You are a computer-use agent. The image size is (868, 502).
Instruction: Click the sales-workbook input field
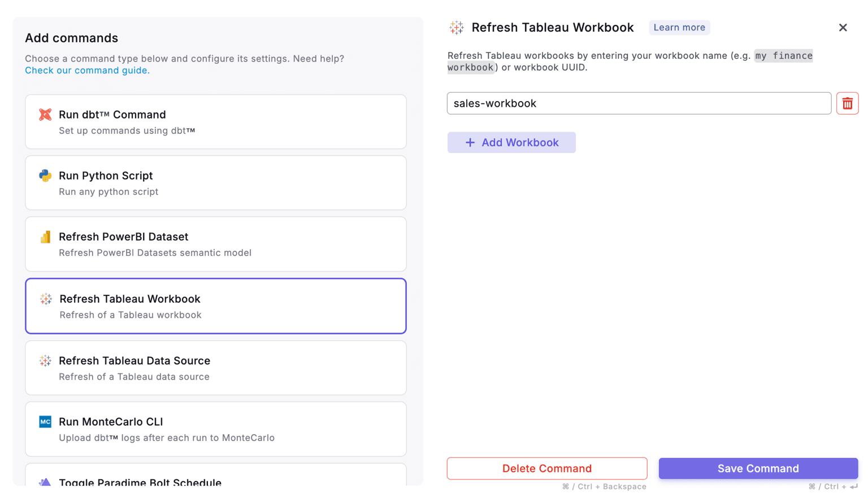pyautogui.click(x=639, y=103)
